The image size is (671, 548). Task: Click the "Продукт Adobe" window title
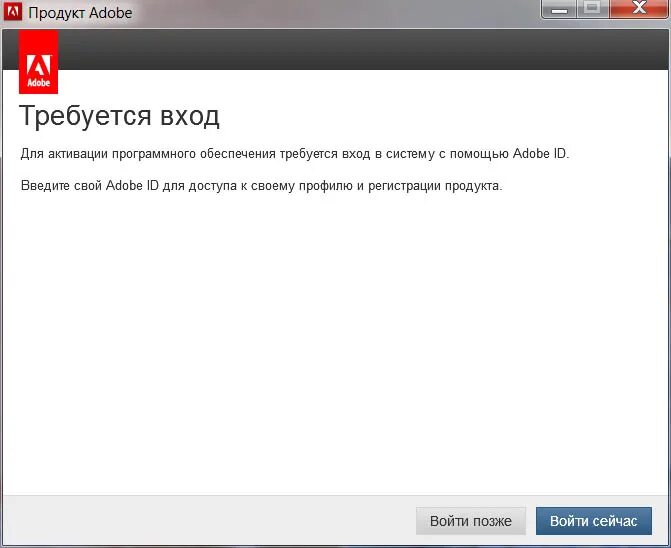point(80,13)
